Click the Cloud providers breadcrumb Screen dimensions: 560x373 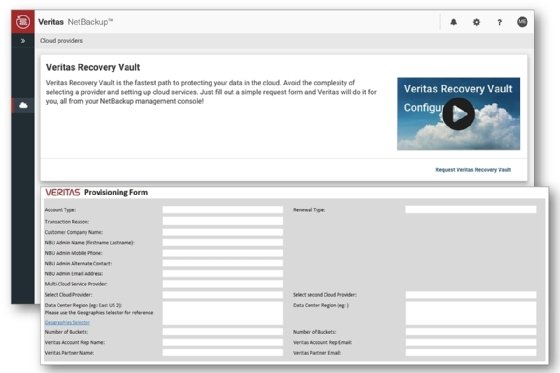click(61, 41)
